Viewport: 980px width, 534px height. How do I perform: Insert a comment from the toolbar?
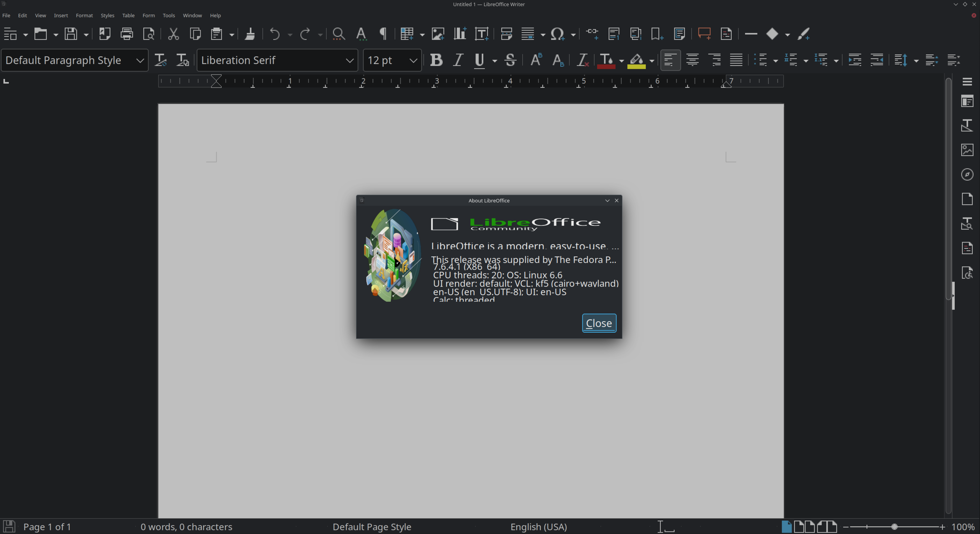click(704, 34)
